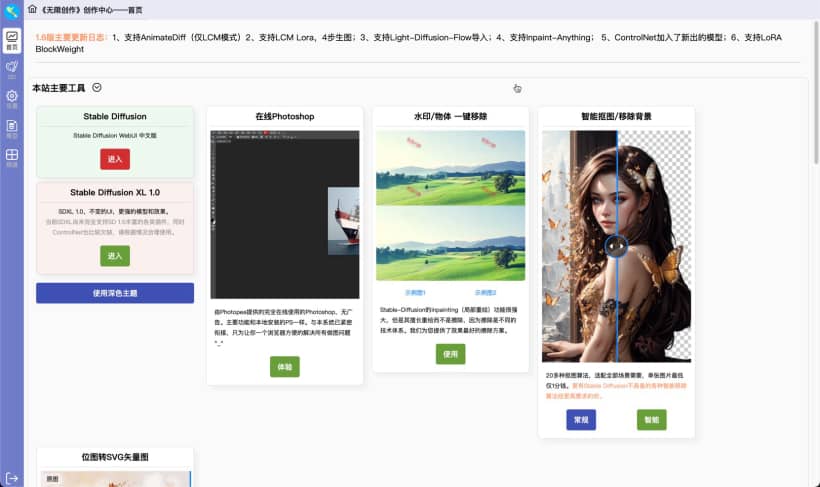Click the orange update log heading text

[71, 37]
